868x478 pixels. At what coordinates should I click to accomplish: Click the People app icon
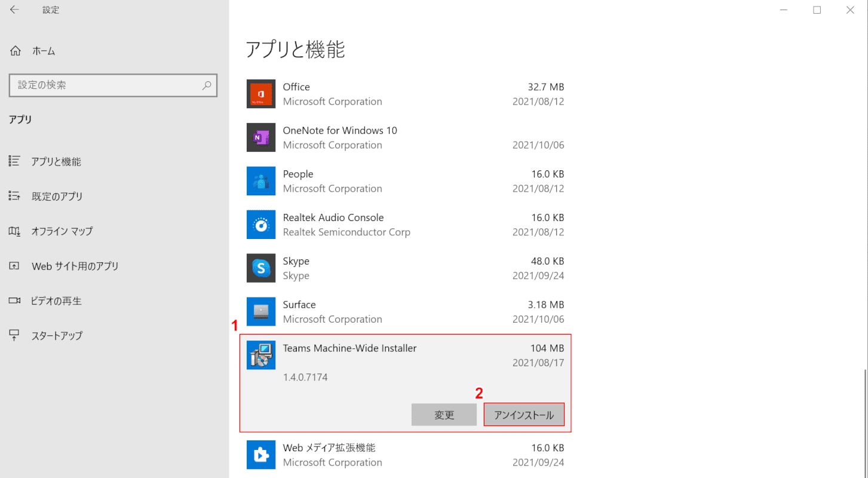(x=261, y=181)
